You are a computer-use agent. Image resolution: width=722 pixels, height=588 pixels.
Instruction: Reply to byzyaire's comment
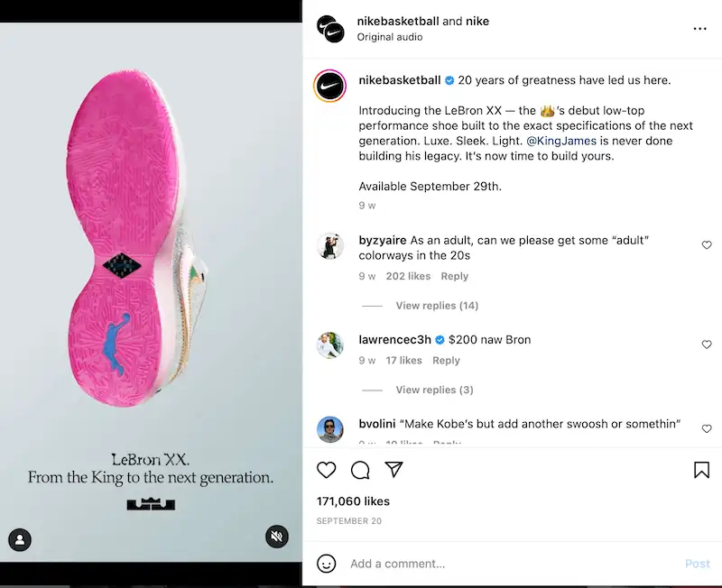pyautogui.click(x=455, y=276)
